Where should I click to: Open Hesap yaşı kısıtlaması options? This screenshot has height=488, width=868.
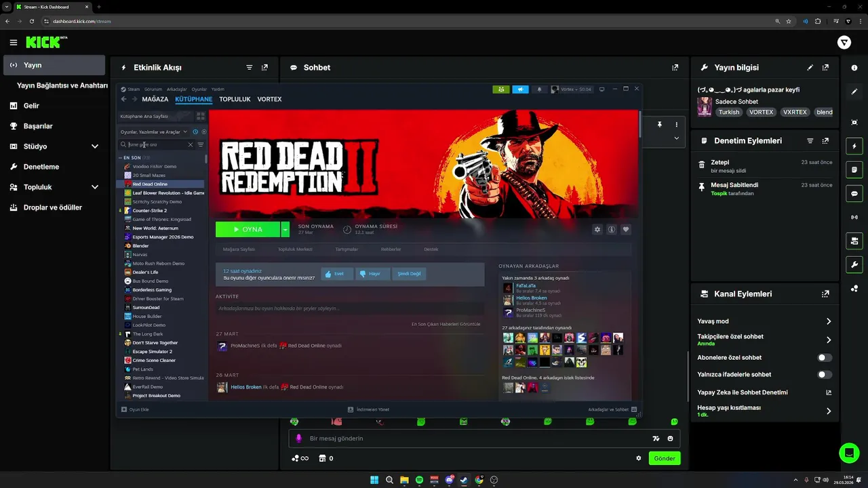coord(829,411)
